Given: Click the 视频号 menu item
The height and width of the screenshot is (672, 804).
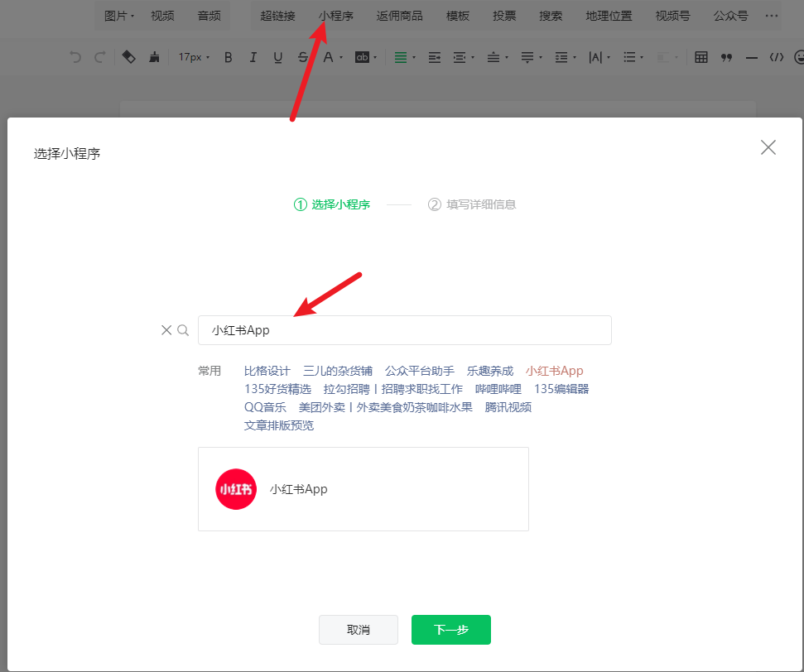Looking at the screenshot, I should [672, 16].
